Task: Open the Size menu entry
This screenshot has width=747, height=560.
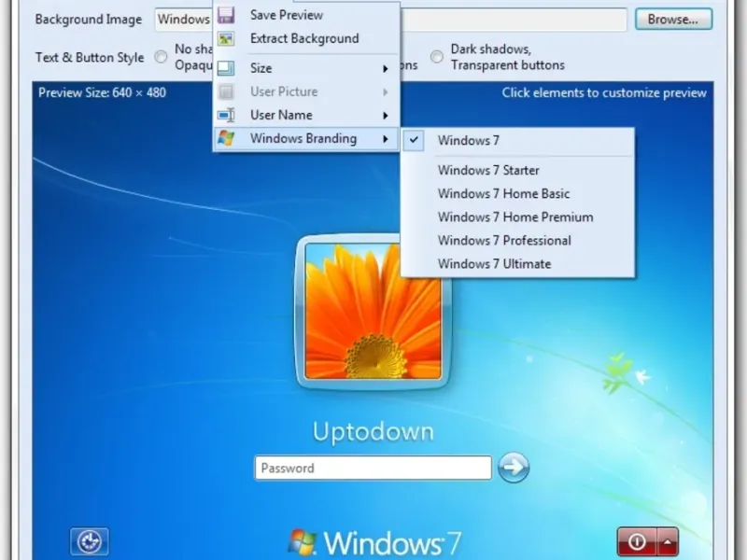Action: 306,68
